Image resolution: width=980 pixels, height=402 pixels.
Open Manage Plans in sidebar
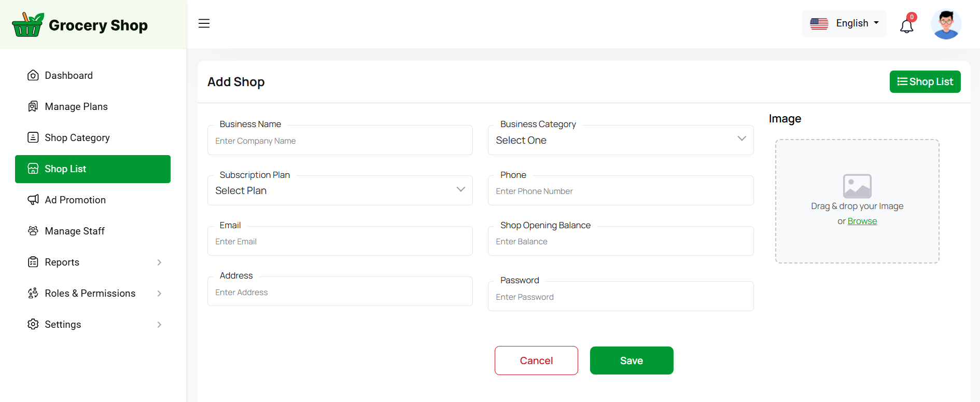pos(76,106)
